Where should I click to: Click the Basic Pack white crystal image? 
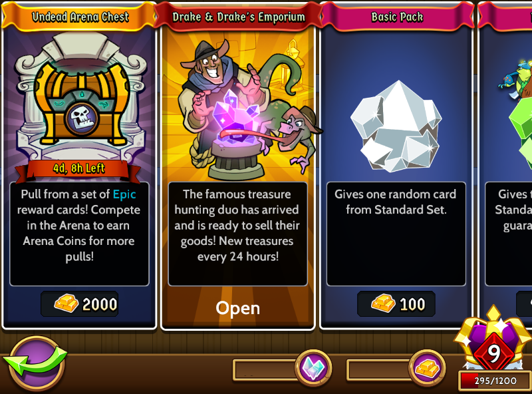pos(396,126)
